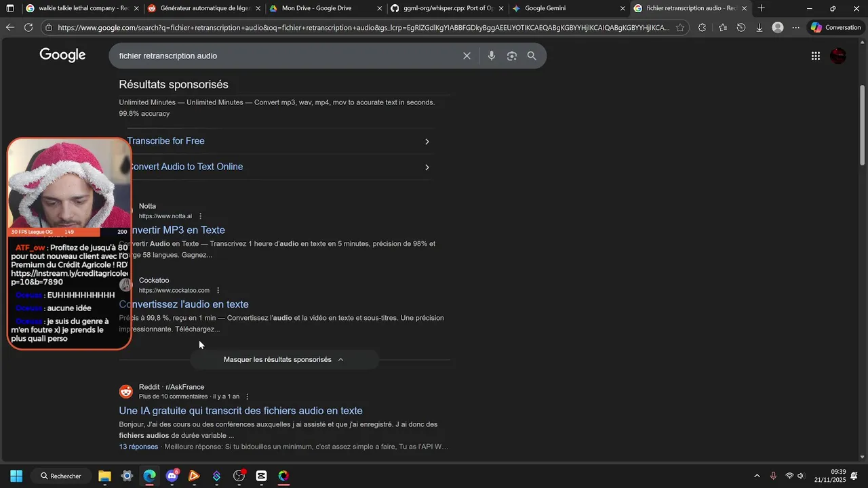
Task: Go to Google homepage logo
Action: click(x=62, y=56)
